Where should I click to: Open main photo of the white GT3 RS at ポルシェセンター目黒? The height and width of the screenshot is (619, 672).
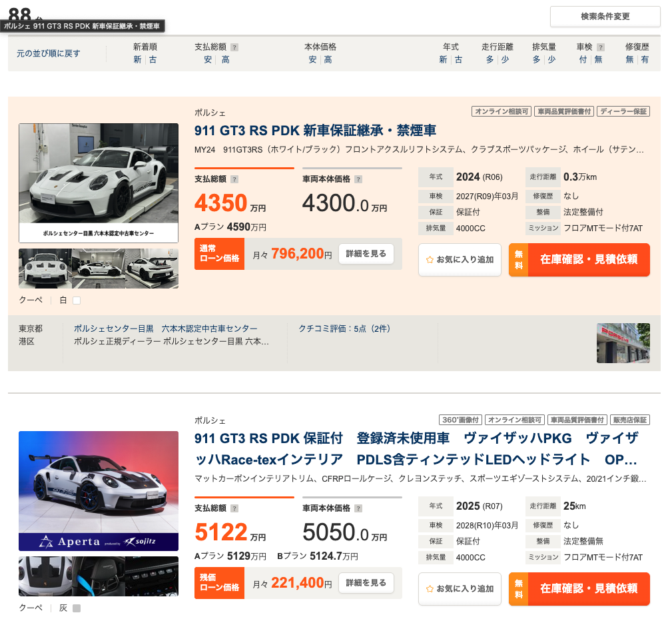(99, 183)
